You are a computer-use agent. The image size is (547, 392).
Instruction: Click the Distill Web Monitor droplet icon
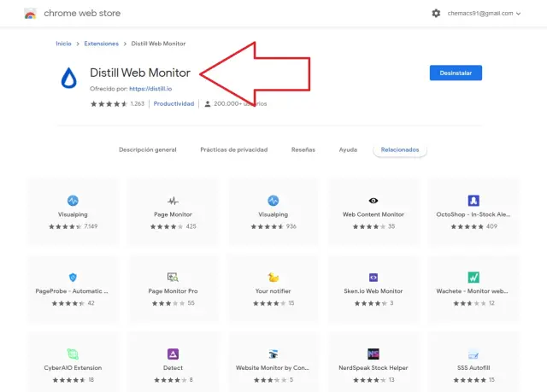(70, 79)
